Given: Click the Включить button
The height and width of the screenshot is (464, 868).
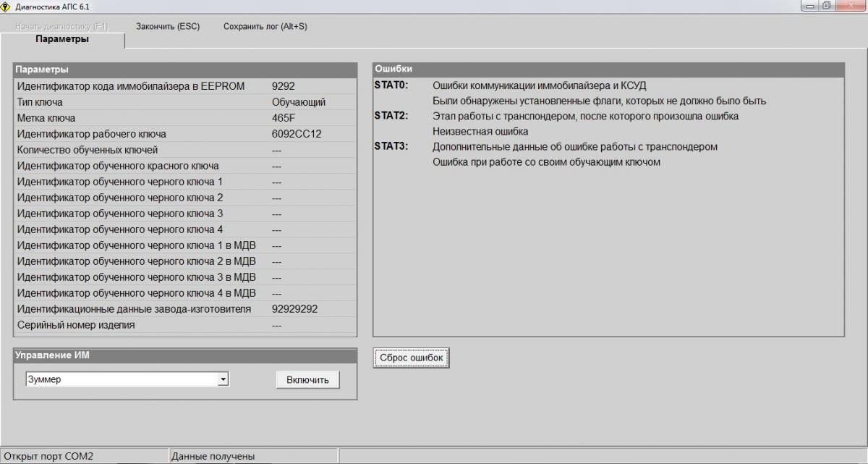Looking at the screenshot, I should coord(307,379).
